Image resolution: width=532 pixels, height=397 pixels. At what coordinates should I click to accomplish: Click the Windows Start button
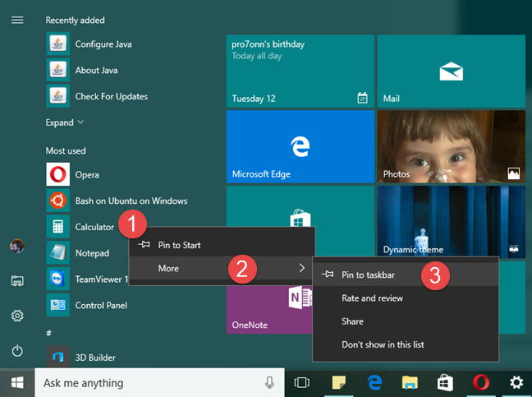[x=17, y=383]
